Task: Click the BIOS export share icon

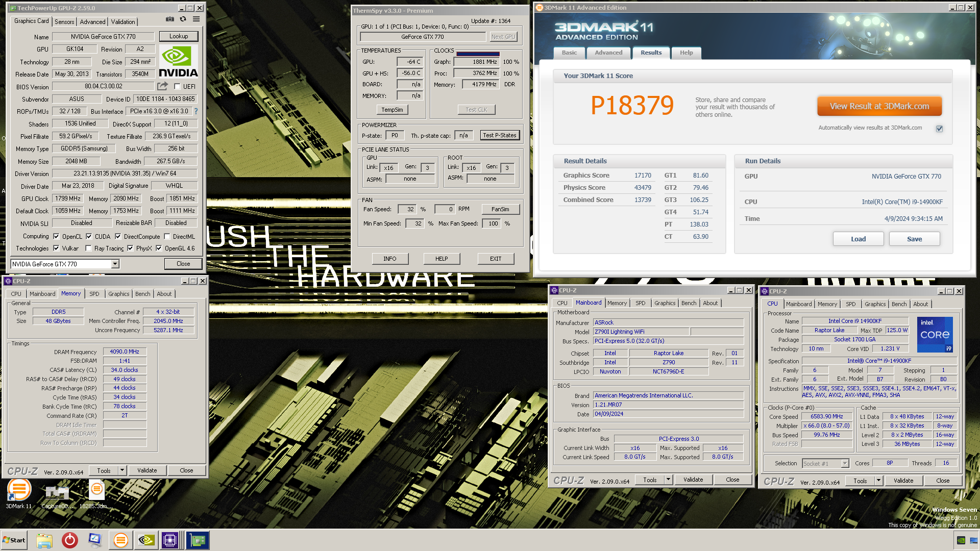Action: 163,86
